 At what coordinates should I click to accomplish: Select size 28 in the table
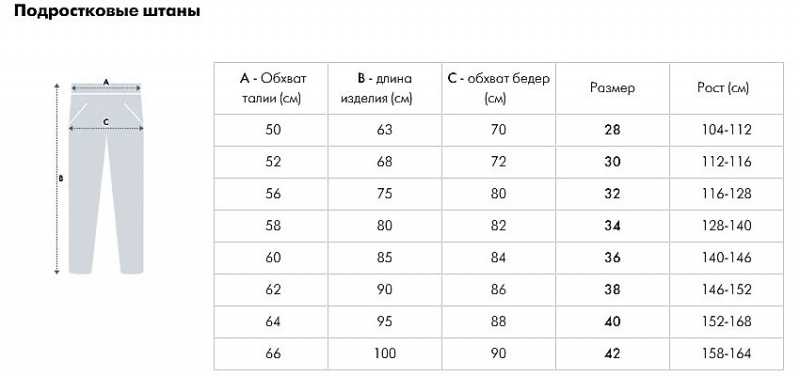click(x=612, y=130)
